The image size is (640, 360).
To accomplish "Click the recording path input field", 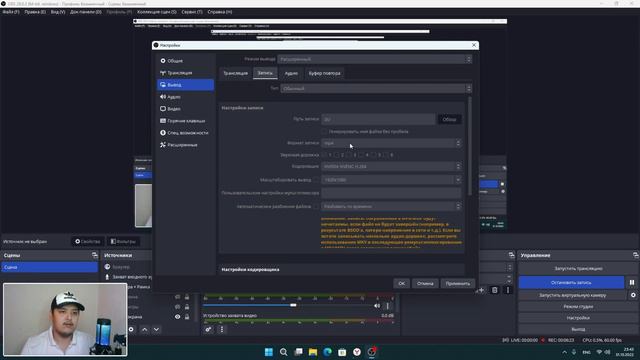I will [x=378, y=120].
